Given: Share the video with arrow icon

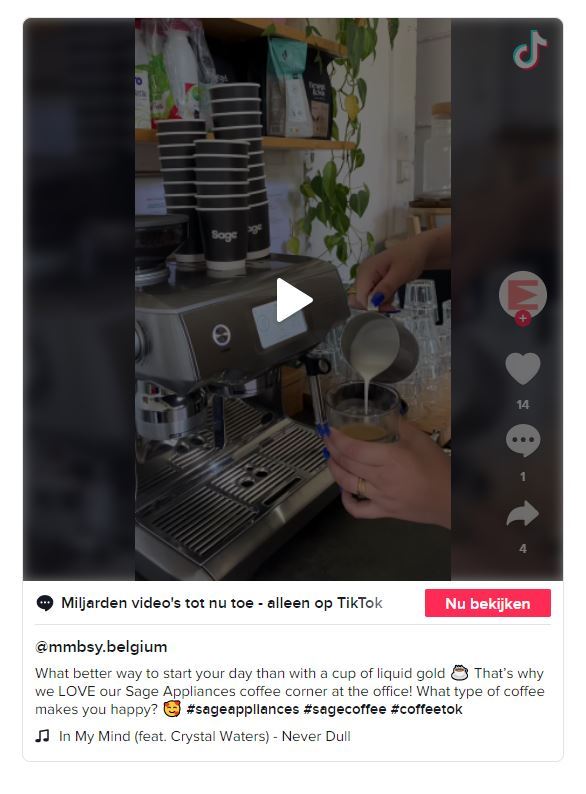Looking at the screenshot, I should (523, 514).
